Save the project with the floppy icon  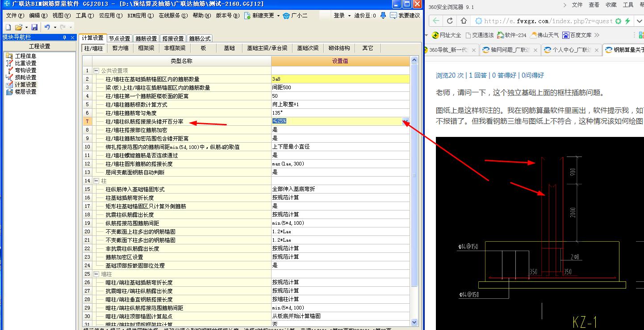coord(34,27)
